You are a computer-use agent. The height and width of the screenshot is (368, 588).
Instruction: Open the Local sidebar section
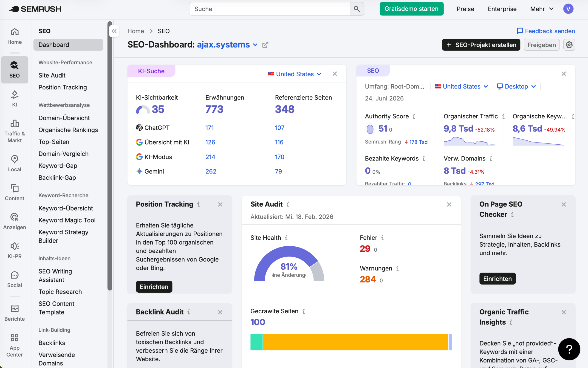pos(15,164)
